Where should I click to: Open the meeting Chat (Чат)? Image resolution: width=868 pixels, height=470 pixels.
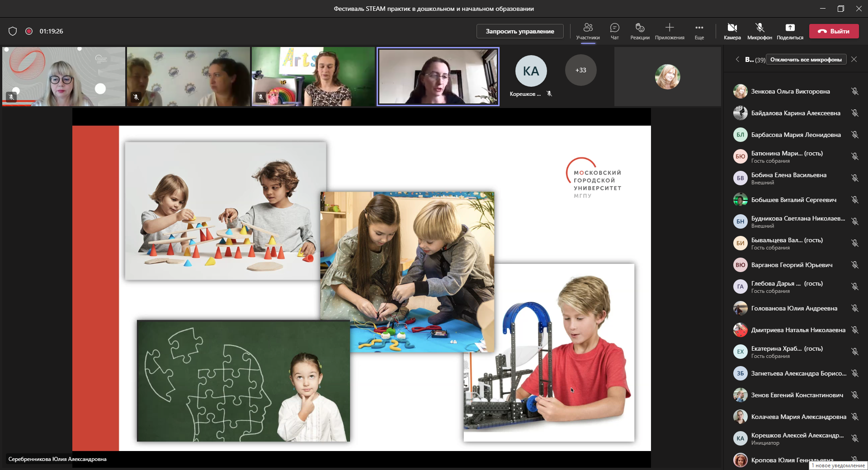point(614,31)
